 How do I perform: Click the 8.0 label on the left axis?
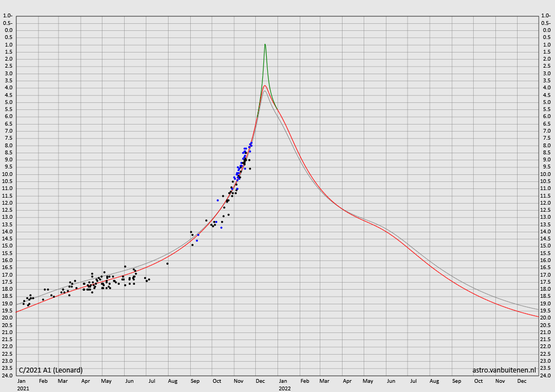tap(9, 145)
